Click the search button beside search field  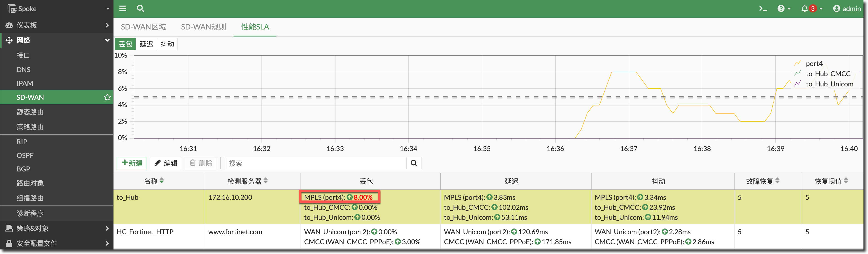tap(414, 163)
